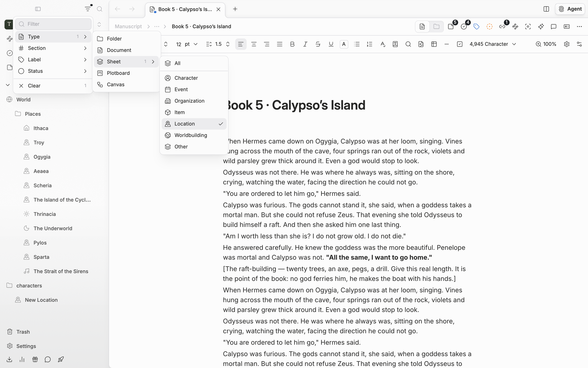This screenshot has height=368, width=588.
Task: Click the orange dashed status circle
Action: (489, 27)
